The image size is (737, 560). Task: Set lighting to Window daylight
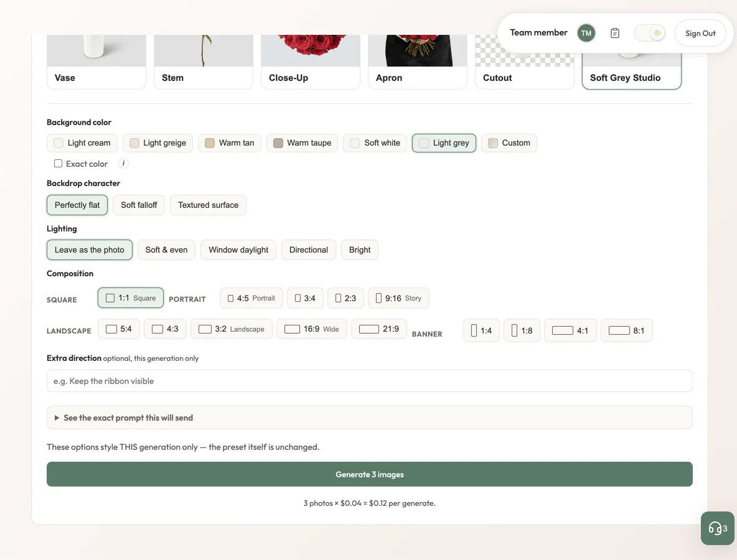[x=238, y=250]
